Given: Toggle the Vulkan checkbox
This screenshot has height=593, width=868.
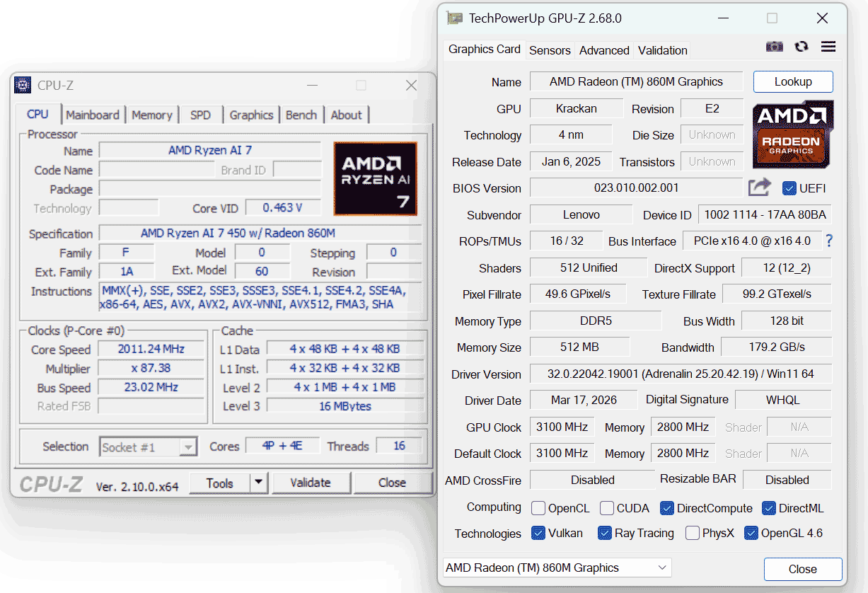Looking at the screenshot, I should point(538,533).
